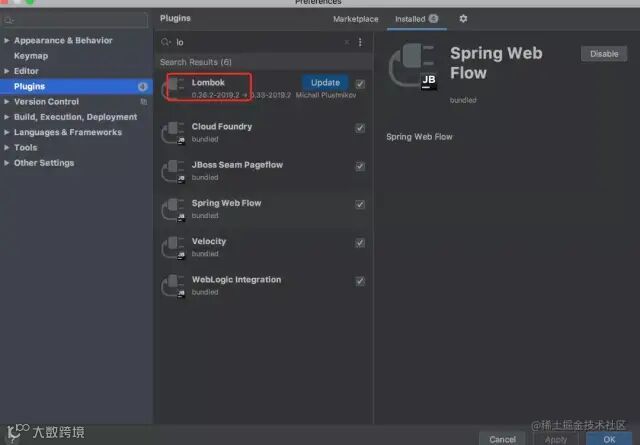Expand the Tools section arrow
This screenshot has width=640, height=445.
(x=7, y=148)
